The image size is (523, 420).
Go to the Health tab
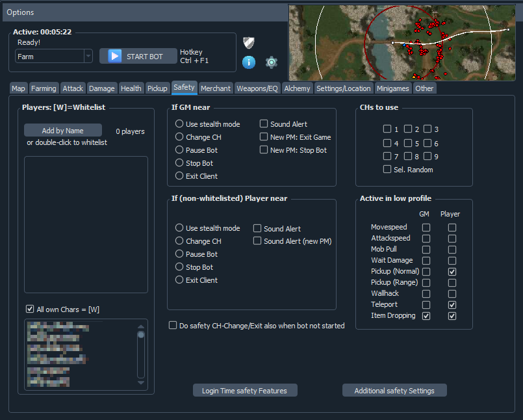[131, 88]
